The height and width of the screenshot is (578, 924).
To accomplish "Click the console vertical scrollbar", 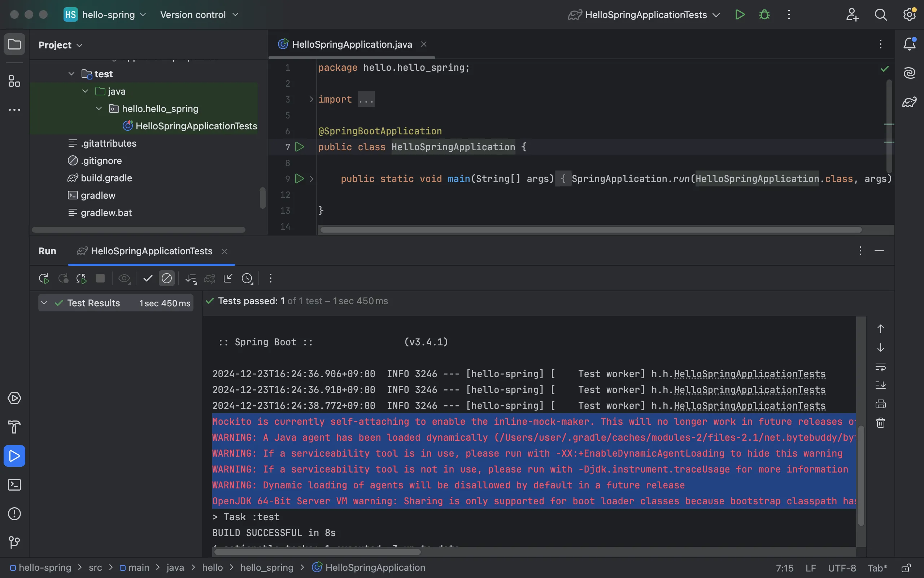I will tap(860, 475).
